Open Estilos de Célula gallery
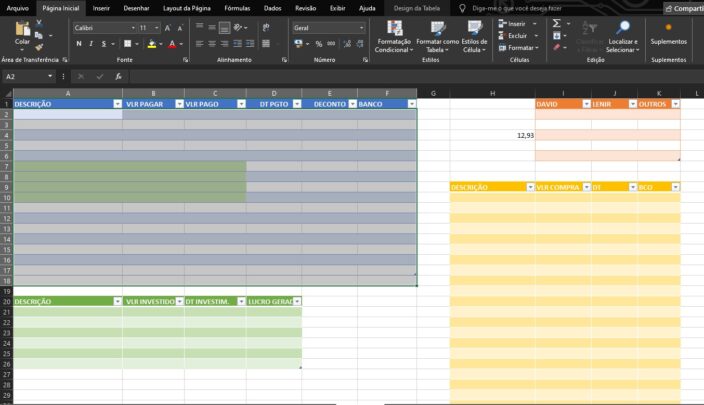 475,38
